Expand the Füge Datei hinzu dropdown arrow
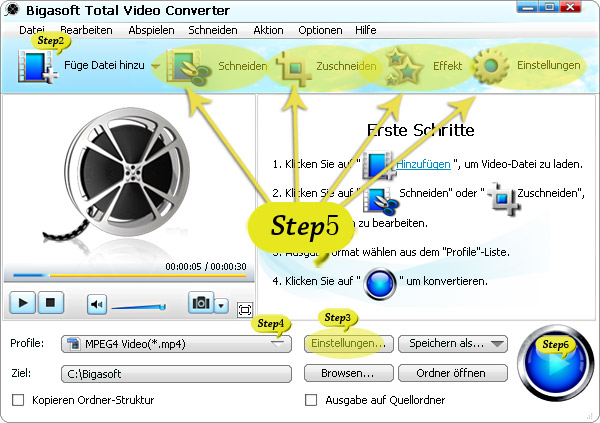The image size is (600, 423). point(155,66)
